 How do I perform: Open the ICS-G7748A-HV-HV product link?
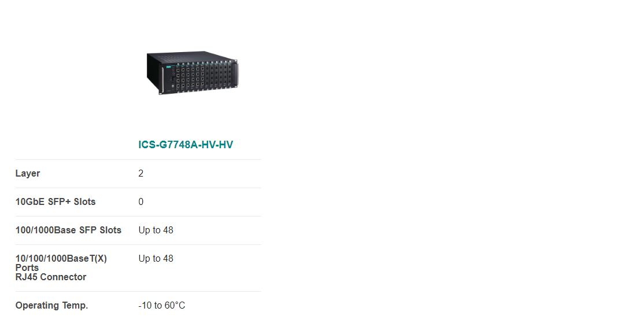tap(186, 145)
